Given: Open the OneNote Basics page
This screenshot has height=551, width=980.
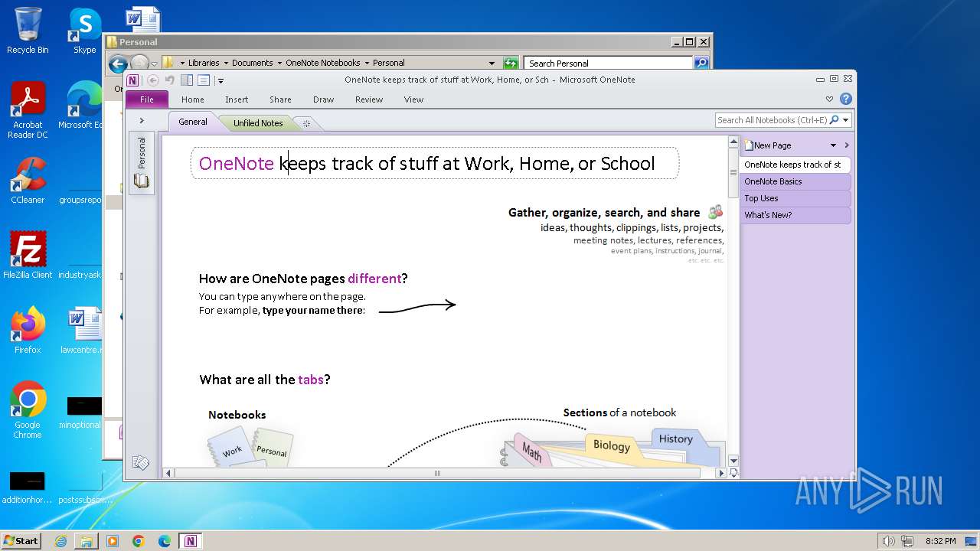Looking at the screenshot, I should (795, 181).
